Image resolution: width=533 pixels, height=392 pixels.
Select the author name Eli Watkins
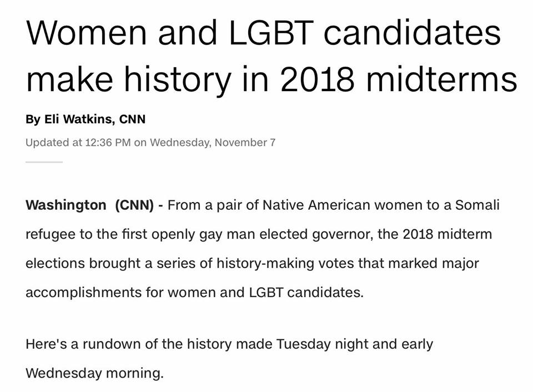click(79, 119)
